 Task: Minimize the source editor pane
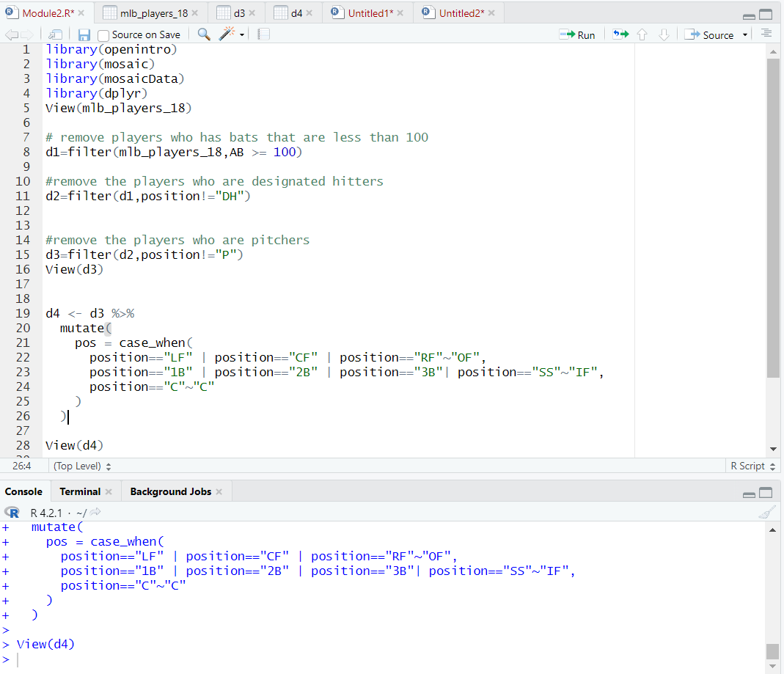pos(749,15)
